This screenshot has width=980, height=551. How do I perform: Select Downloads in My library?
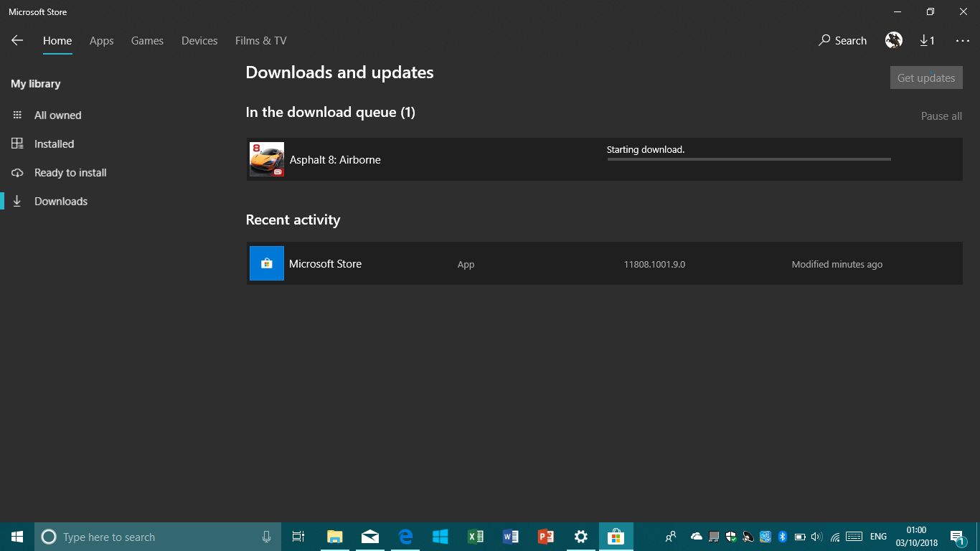pos(61,202)
